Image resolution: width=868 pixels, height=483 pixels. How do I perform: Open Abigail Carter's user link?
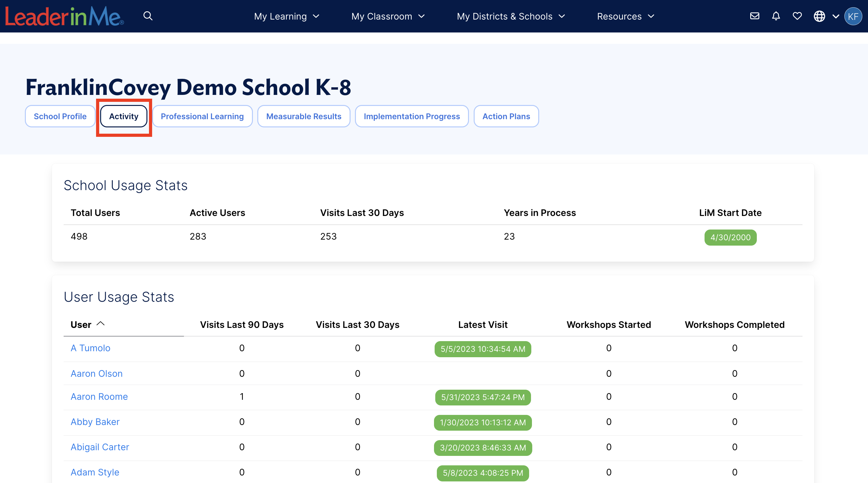[100, 447]
